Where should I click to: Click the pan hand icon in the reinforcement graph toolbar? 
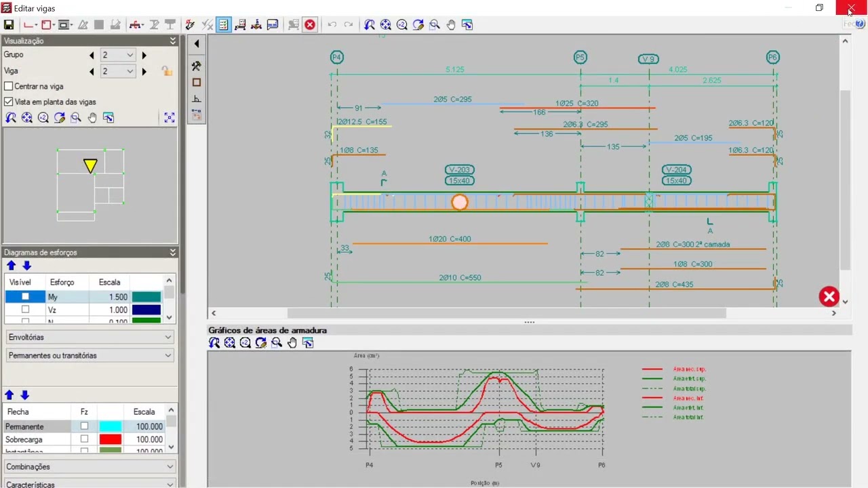click(292, 343)
